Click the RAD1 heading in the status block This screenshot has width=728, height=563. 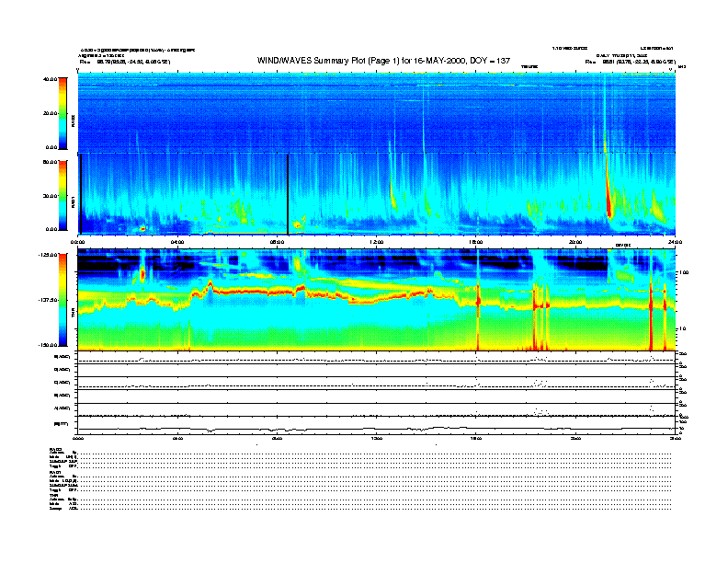coord(56,473)
